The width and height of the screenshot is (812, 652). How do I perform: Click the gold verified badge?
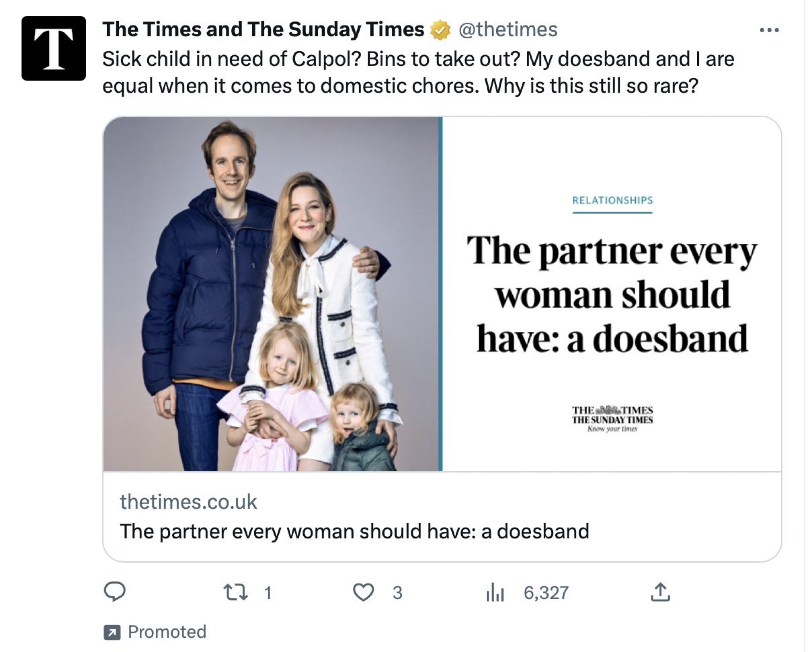tap(440, 30)
